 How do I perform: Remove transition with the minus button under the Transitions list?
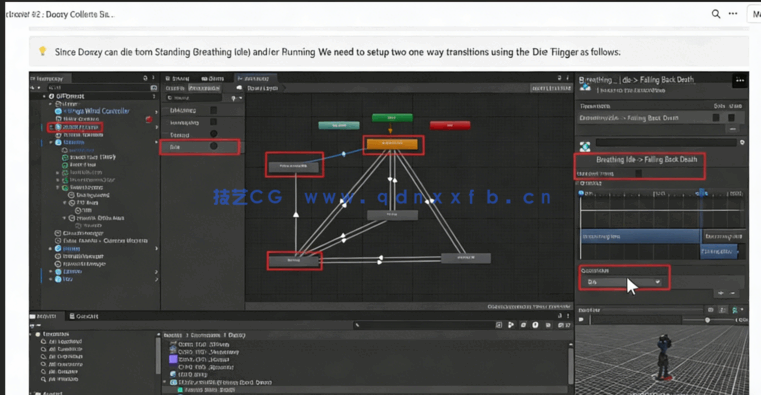point(733,129)
